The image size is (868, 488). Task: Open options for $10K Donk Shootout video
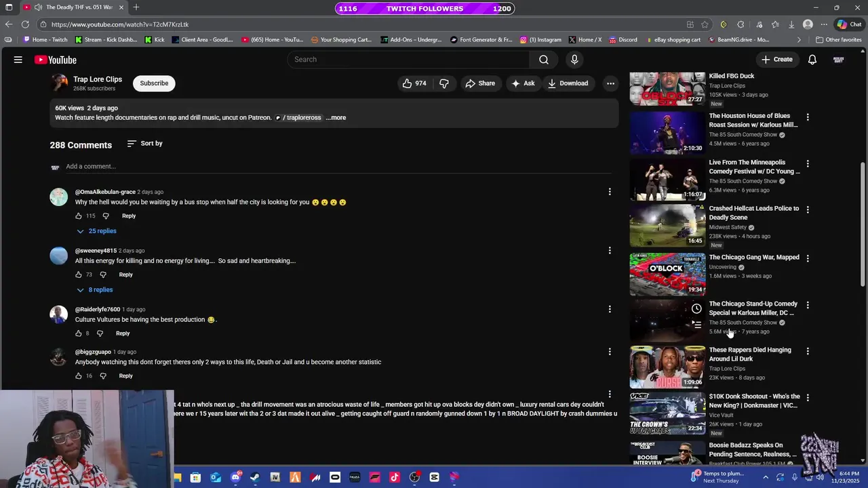807,398
